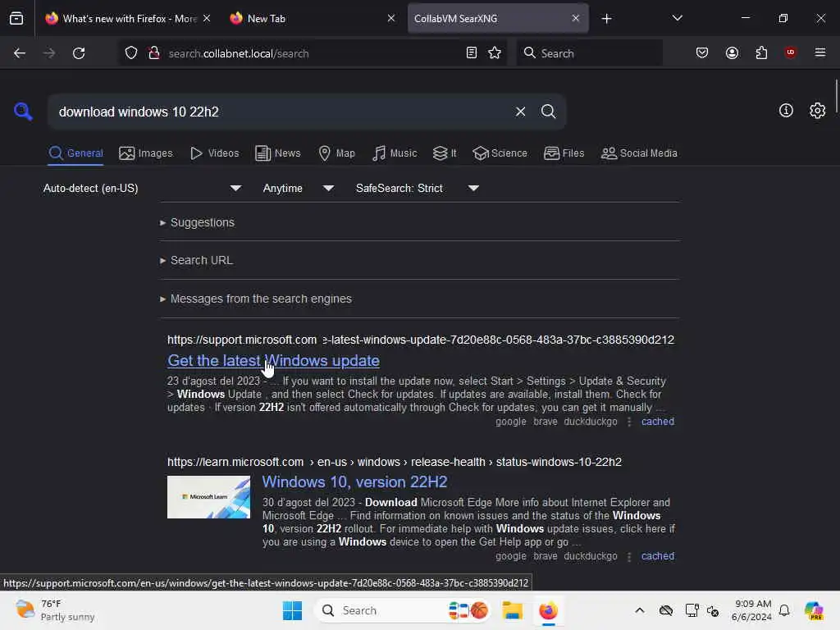Open Firefox tab list view button
The height and width of the screenshot is (630, 840).
pyautogui.click(x=16, y=18)
